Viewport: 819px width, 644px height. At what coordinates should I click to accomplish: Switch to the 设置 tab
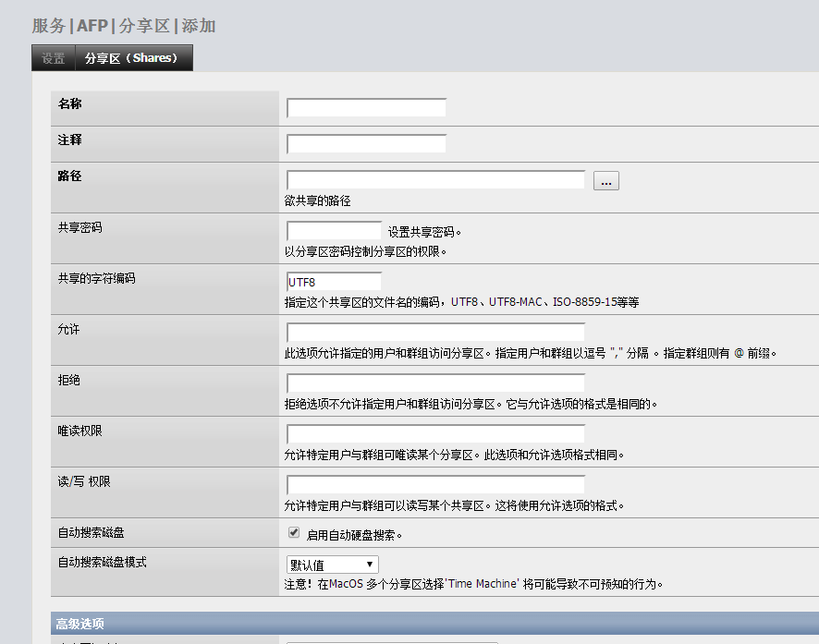tap(53, 58)
